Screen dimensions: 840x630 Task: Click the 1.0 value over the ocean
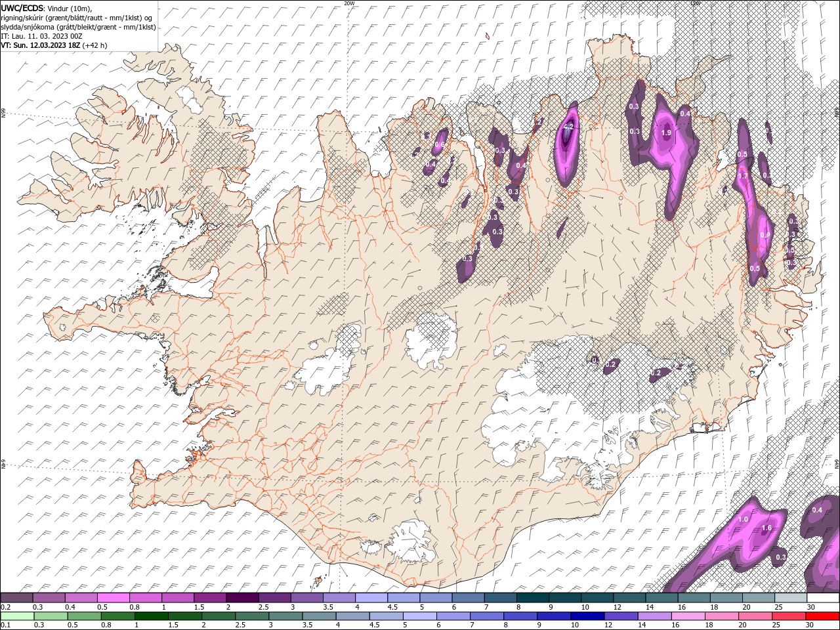744,519
